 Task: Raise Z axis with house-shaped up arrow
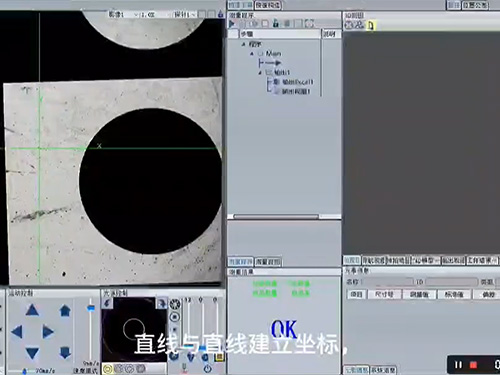65,310
